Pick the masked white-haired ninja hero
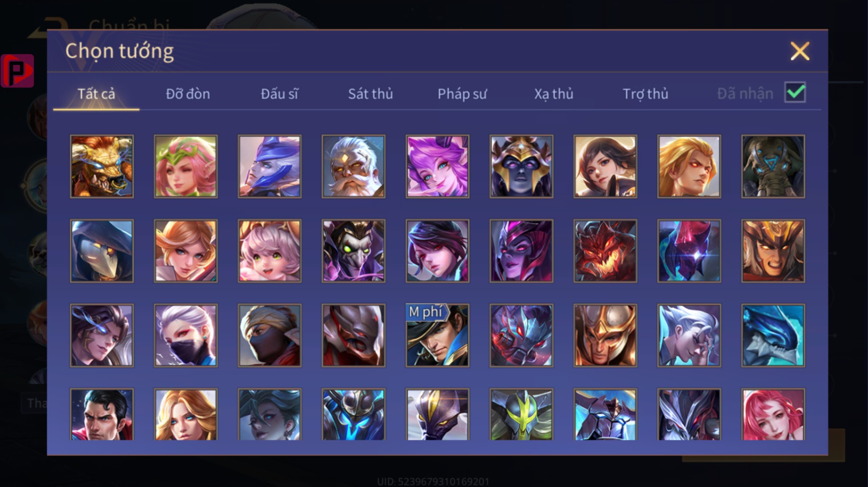This screenshot has height=487, width=868. tap(186, 336)
